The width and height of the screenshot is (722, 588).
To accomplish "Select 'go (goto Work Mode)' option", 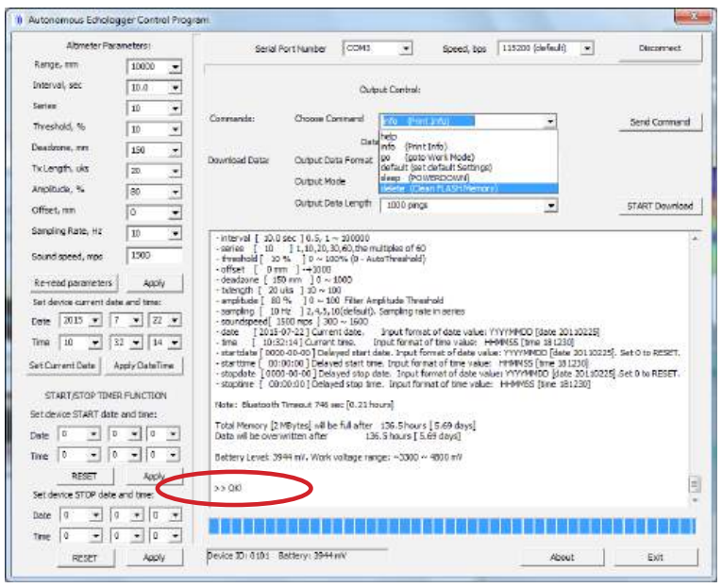I will [x=426, y=157].
